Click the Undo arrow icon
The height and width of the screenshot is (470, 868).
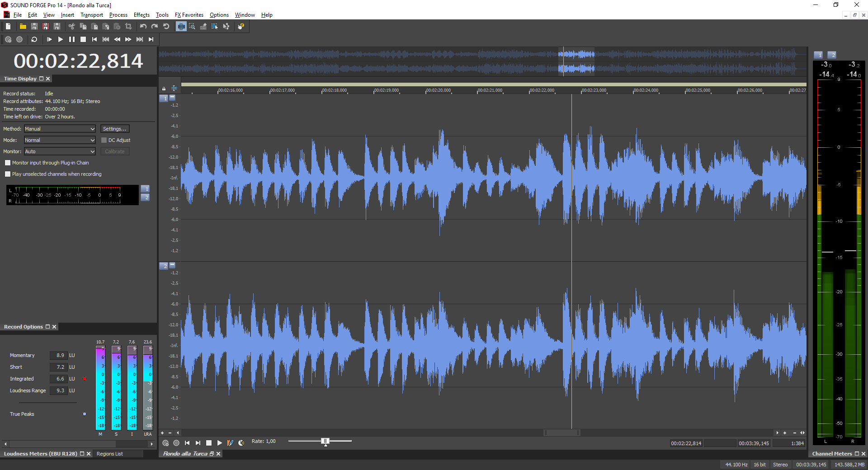[143, 27]
